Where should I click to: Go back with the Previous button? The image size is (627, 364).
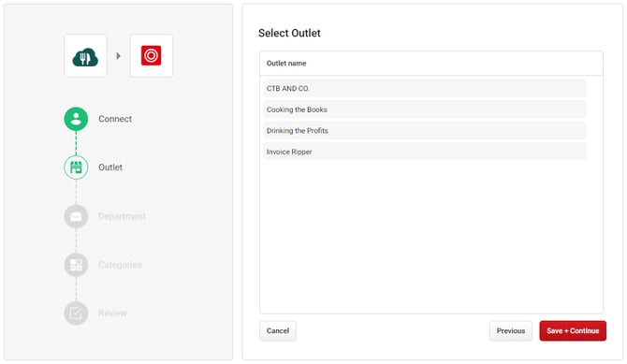(511, 331)
